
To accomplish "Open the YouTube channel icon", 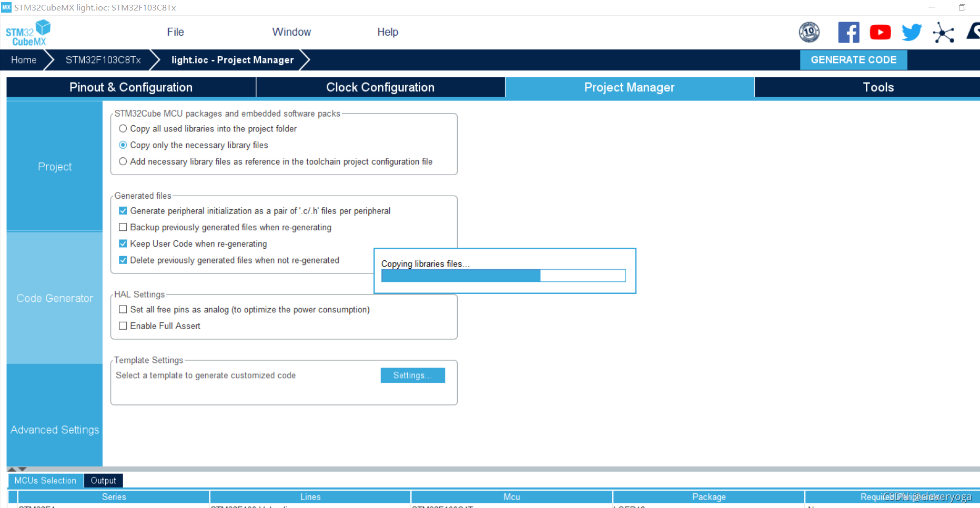I will click(x=880, y=32).
